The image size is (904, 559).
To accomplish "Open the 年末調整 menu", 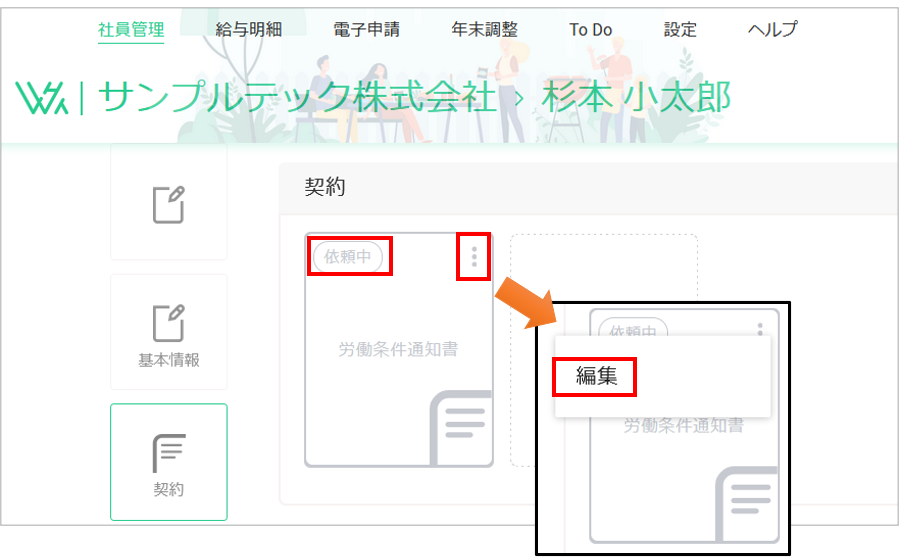I will pyautogui.click(x=484, y=29).
